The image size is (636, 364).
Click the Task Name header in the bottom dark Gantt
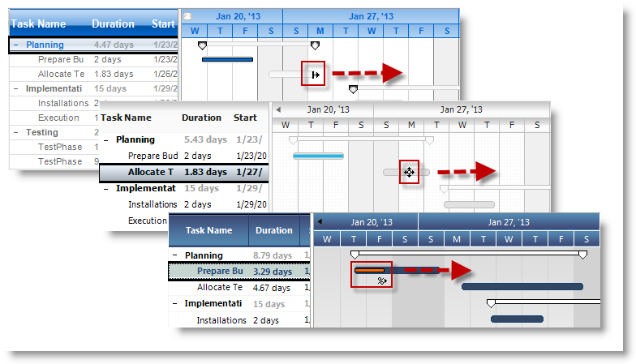pyautogui.click(x=209, y=230)
